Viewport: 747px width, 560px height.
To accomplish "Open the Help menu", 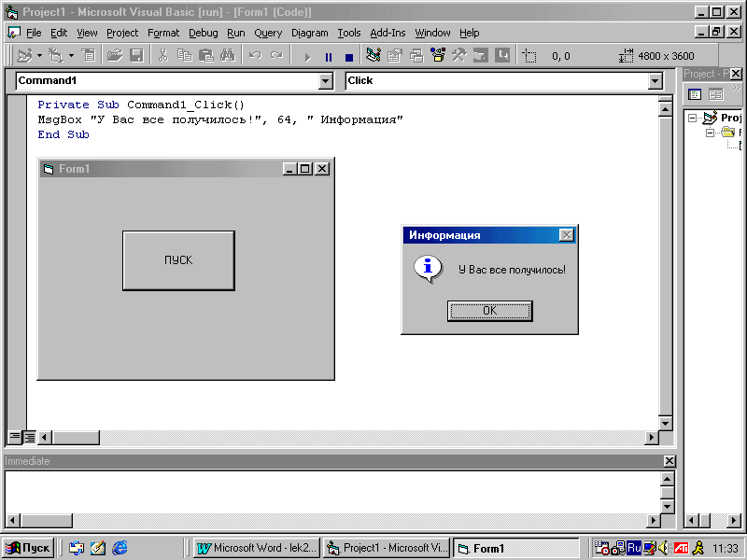I will click(x=470, y=33).
